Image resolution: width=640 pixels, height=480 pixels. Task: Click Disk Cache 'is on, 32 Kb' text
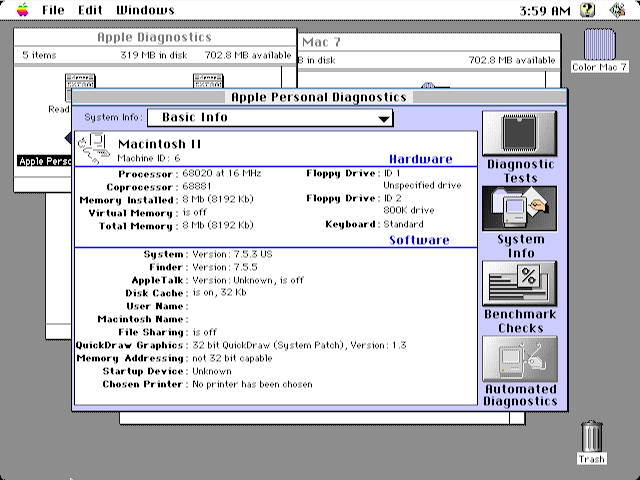[219, 293]
